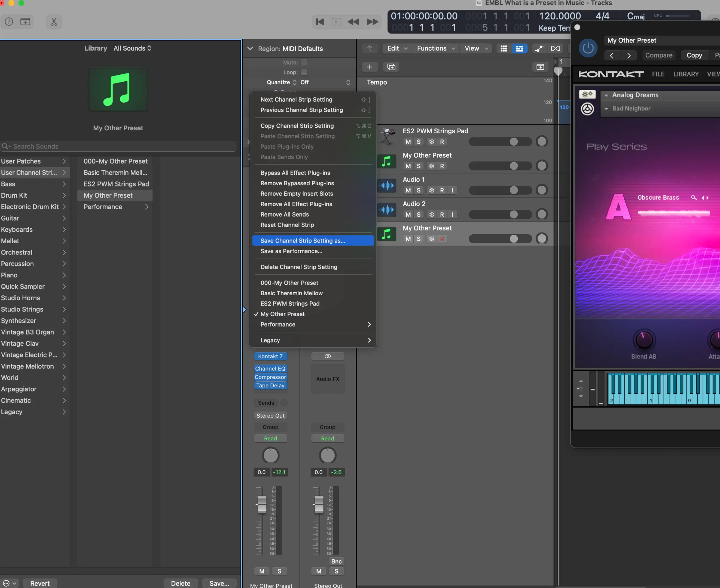Click the Copy button in the Kontakt panel

coord(694,54)
